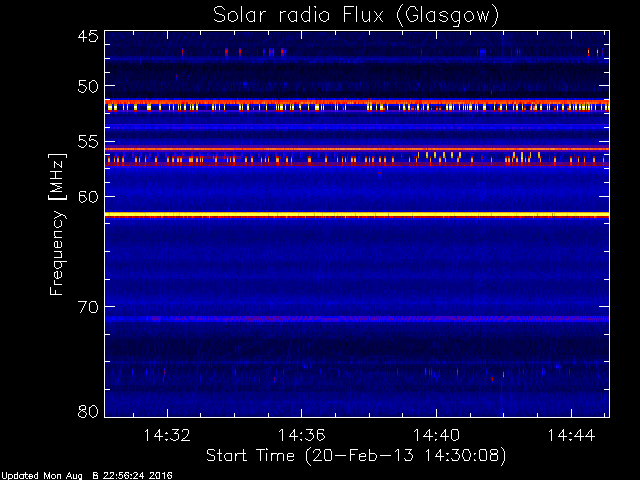
Task: Click the 14:32 time tick label
Action: point(167,435)
